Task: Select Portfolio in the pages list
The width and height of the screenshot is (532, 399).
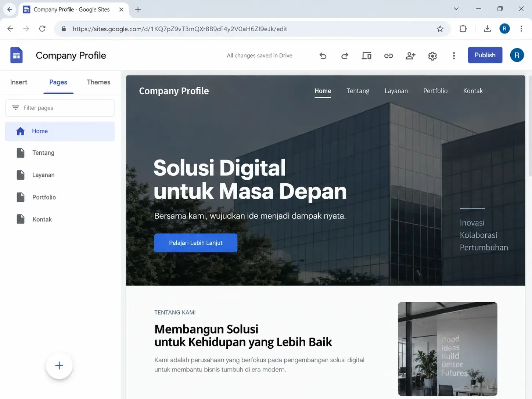Action: (60, 197)
